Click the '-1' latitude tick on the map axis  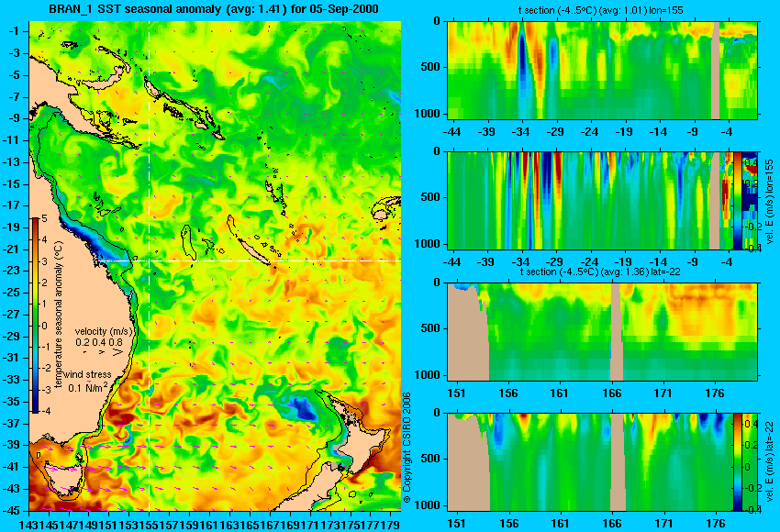click(x=15, y=31)
